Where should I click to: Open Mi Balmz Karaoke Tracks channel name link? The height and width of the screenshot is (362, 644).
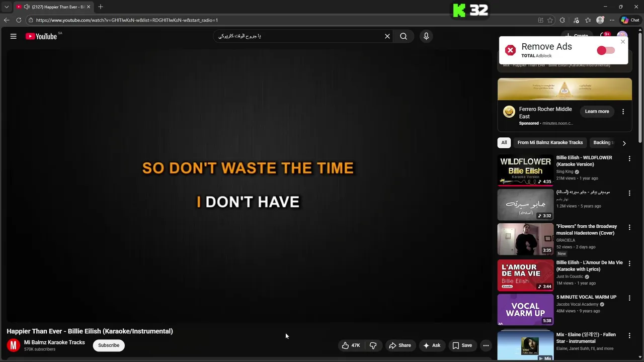pos(54,342)
